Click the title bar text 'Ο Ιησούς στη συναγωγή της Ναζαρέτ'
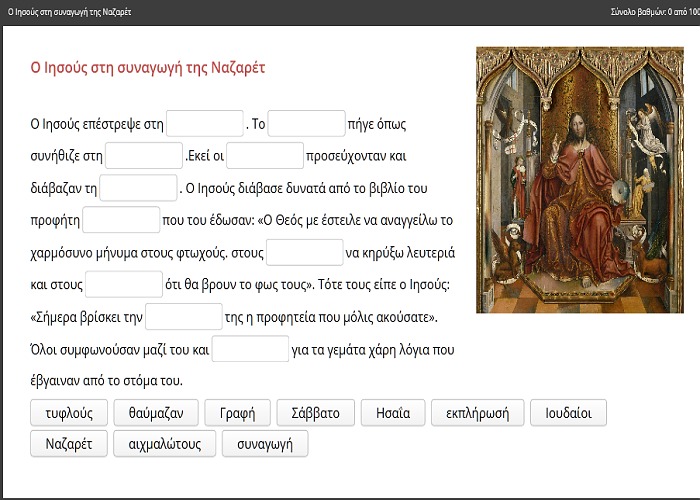The height and width of the screenshot is (500, 700). pyautogui.click(x=69, y=12)
